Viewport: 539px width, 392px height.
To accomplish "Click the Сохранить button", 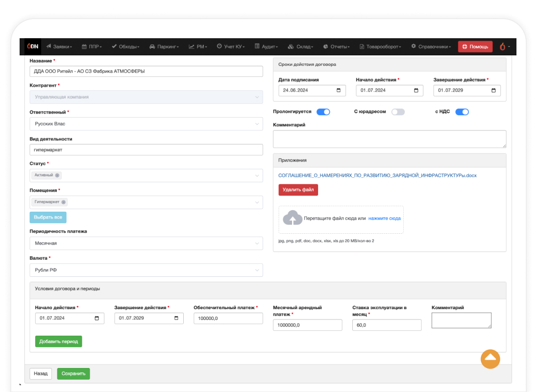I will pyautogui.click(x=73, y=374).
